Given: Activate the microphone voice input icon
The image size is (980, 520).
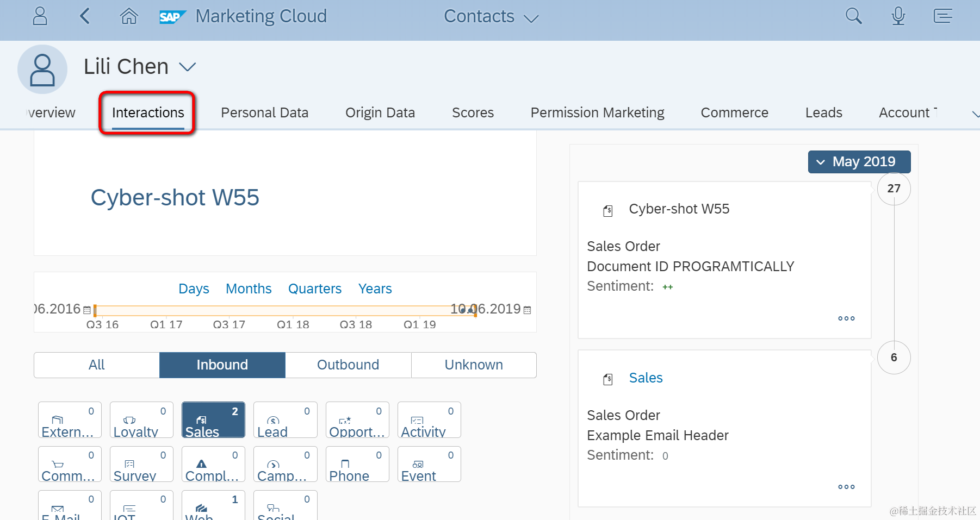Looking at the screenshot, I should coord(898,16).
